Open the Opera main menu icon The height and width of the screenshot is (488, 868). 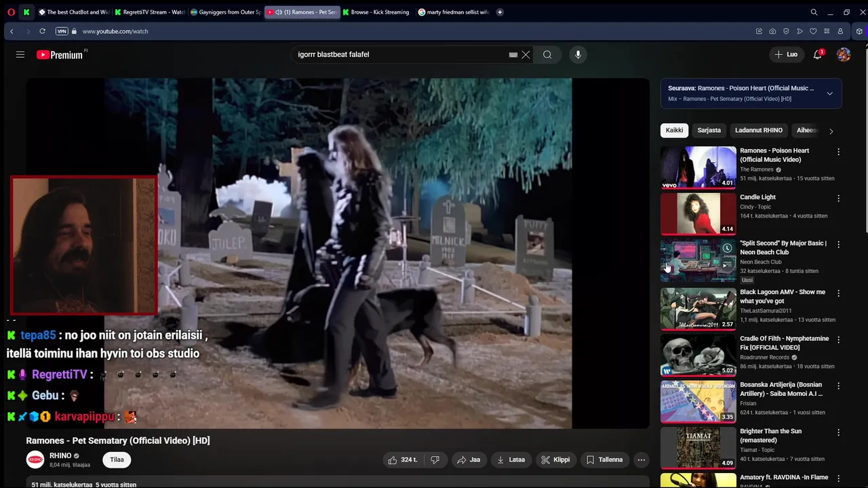click(11, 12)
